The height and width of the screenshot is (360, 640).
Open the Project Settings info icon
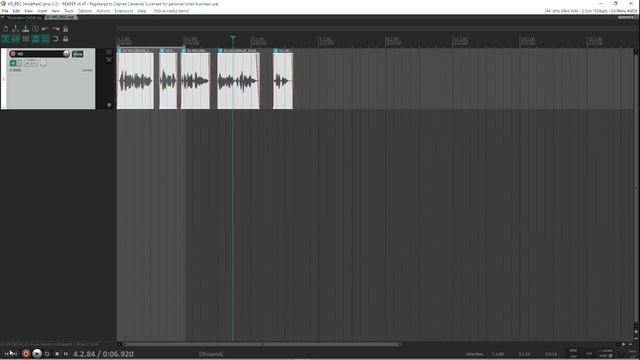point(36,29)
